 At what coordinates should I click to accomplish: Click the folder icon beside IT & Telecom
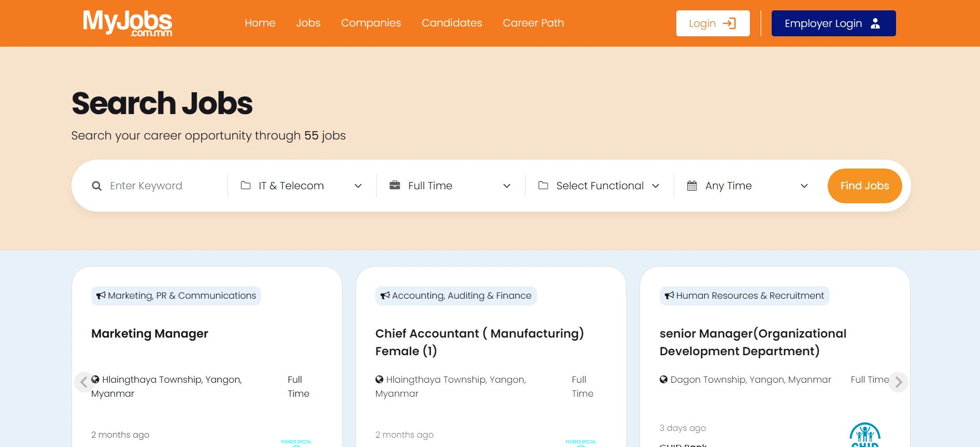coord(246,185)
